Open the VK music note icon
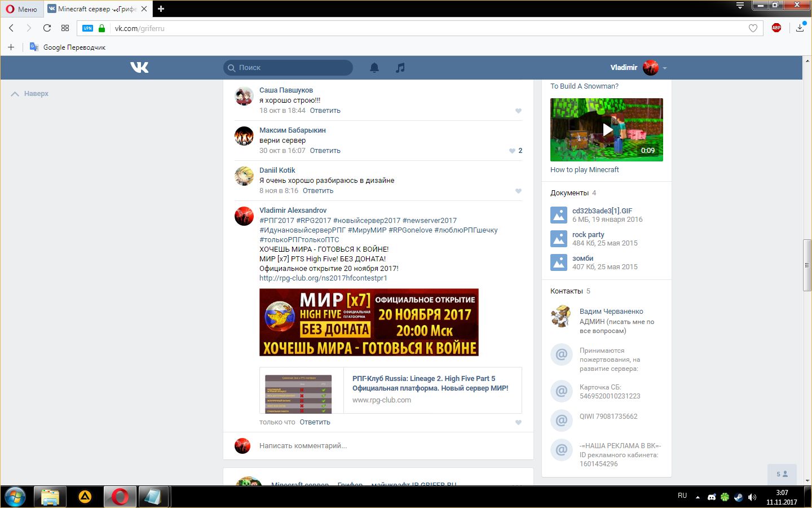Image resolution: width=812 pixels, height=508 pixels. (400, 68)
